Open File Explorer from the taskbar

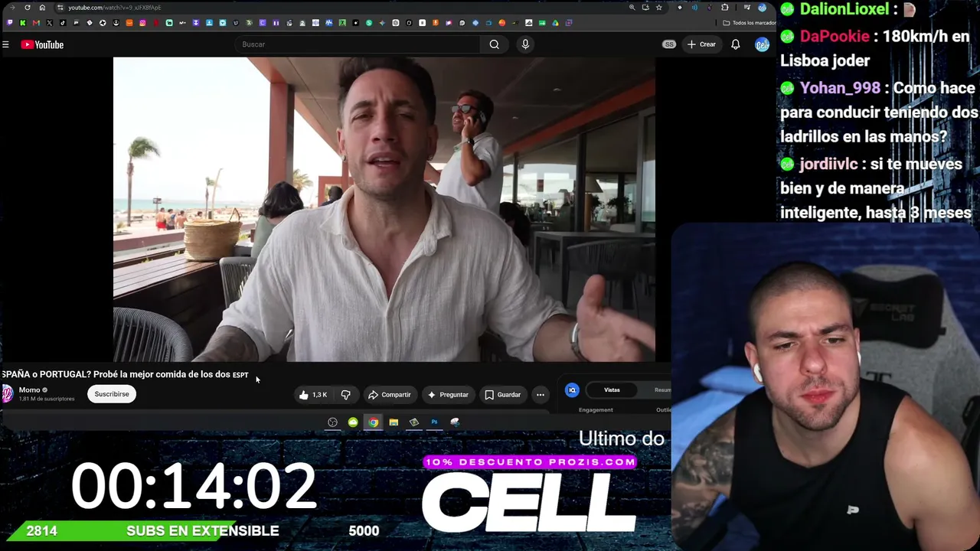(x=394, y=422)
